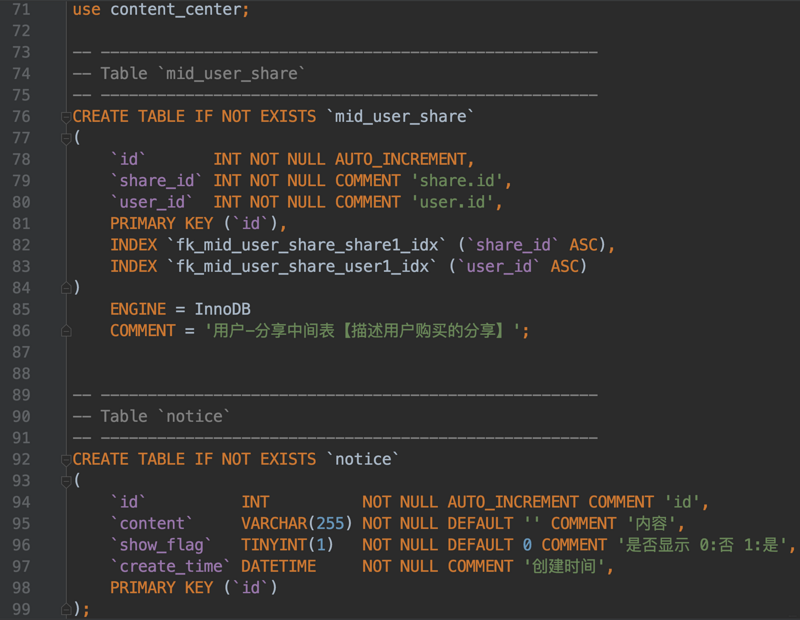This screenshot has width=800, height=620.
Task: Click the DATETIME type for create_time
Action: (278, 567)
